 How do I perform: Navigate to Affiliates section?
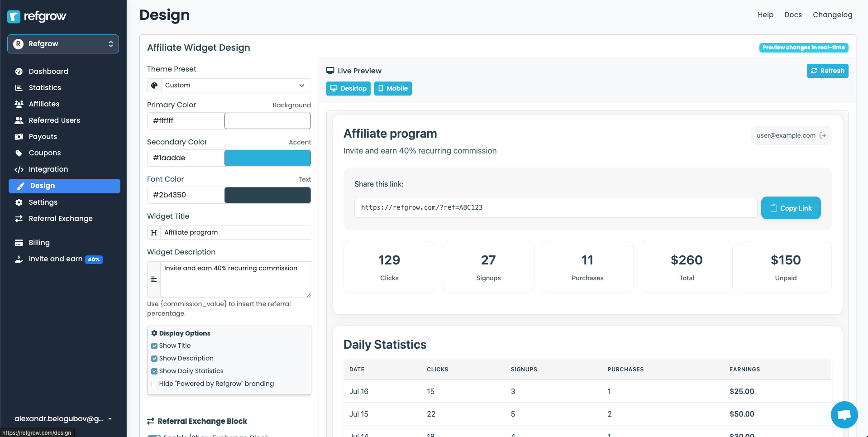[x=44, y=104]
